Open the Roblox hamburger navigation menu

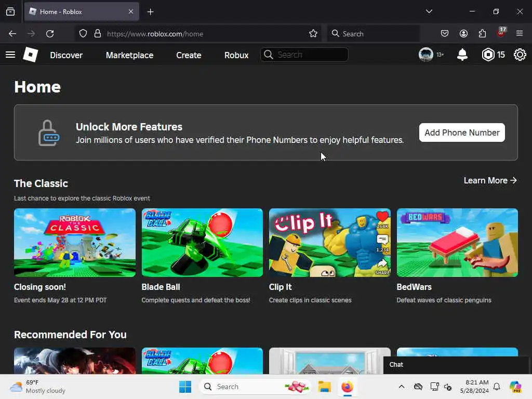click(10, 55)
